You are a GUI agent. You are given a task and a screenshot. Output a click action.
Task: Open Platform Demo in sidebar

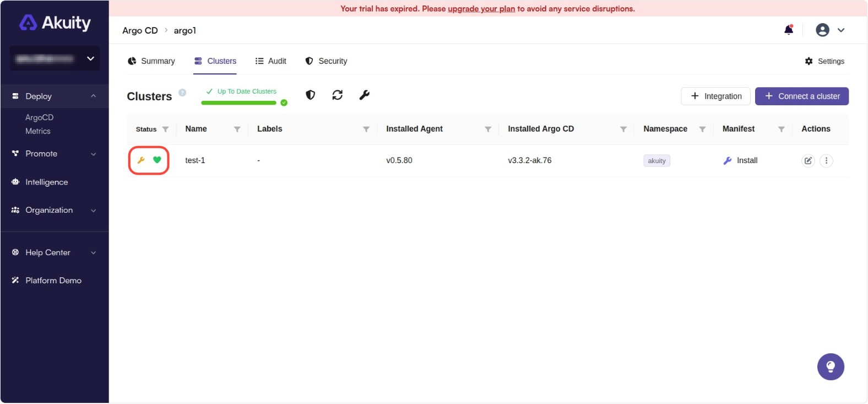[x=53, y=281]
